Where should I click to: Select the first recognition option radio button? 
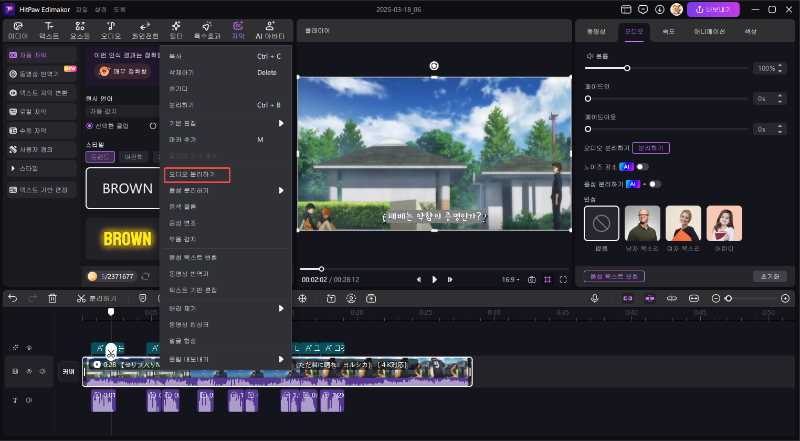(x=89, y=125)
